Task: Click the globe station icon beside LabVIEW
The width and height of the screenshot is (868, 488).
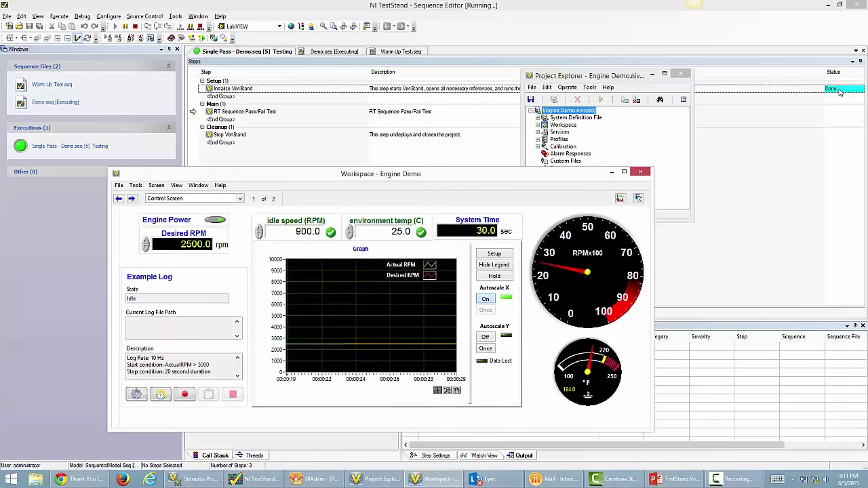Action: click(291, 26)
